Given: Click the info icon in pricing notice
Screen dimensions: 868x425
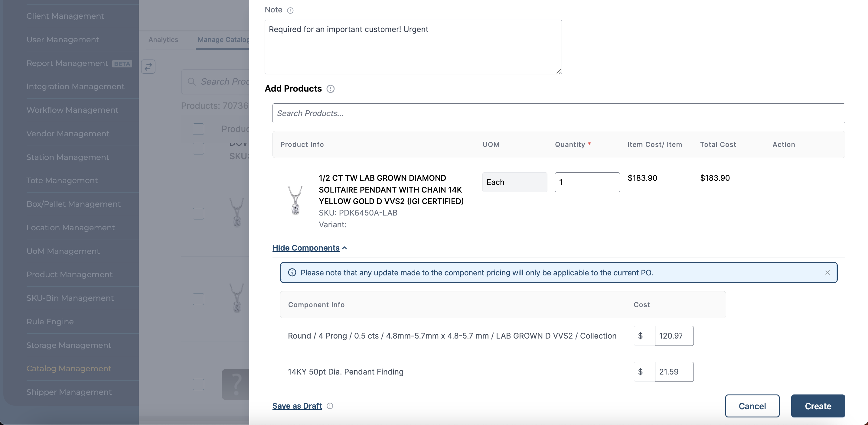Looking at the screenshot, I should point(292,272).
